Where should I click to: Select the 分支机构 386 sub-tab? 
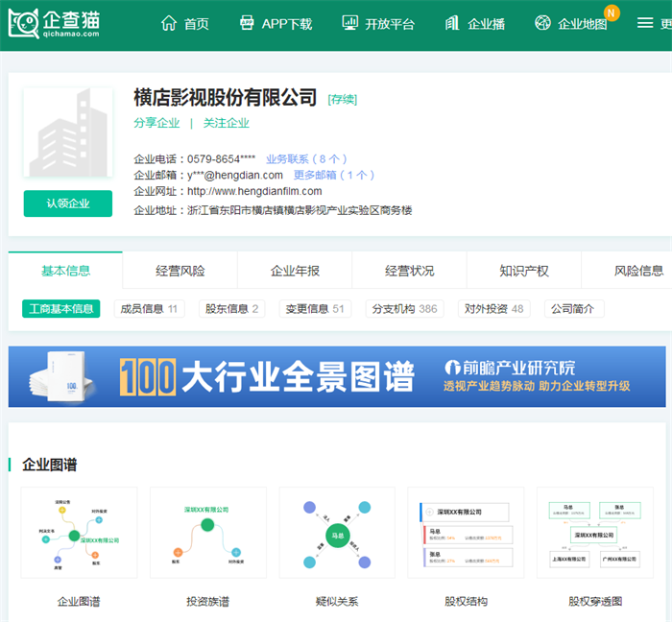tap(404, 309)
